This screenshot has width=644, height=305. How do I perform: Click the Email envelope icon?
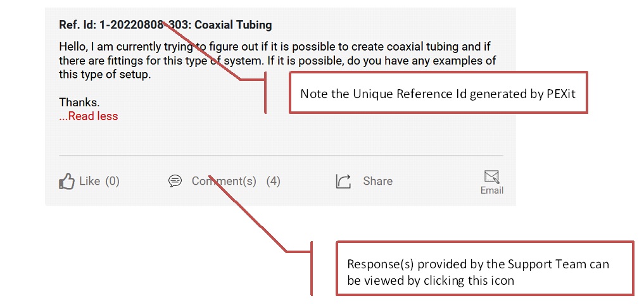[491, 177]
